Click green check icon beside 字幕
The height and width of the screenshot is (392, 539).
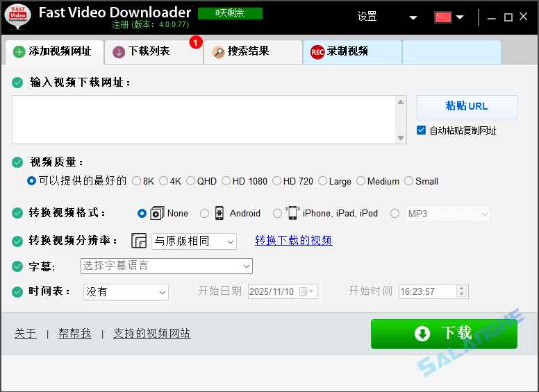pyautogui.click(x=17, y=266)
